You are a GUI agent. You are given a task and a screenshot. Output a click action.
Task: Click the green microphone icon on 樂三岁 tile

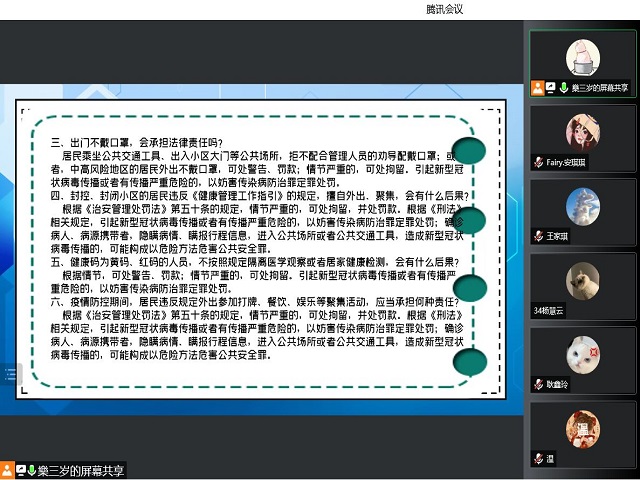(564, 88)
